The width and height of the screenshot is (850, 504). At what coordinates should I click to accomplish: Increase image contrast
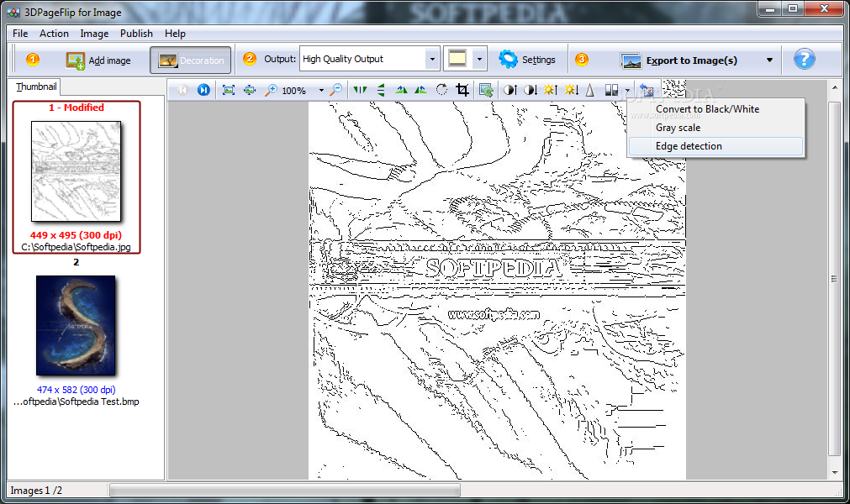(x=509, y=90)
